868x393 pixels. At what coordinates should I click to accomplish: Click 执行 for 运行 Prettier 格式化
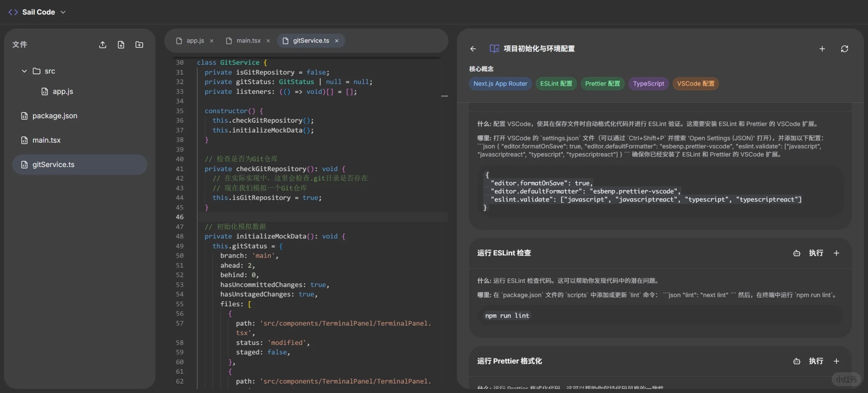click(x=816, y=361)
